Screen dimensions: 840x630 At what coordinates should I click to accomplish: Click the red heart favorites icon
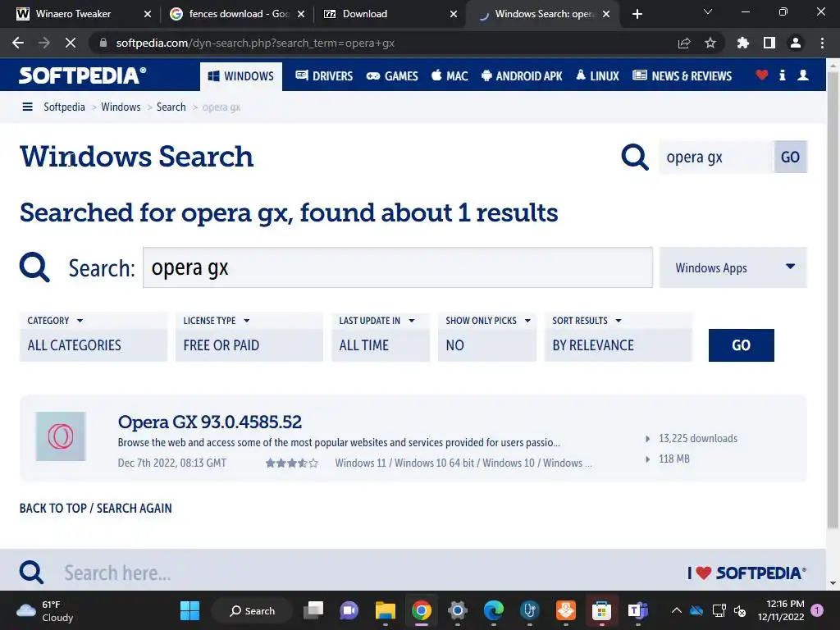[x=762, y=75]
